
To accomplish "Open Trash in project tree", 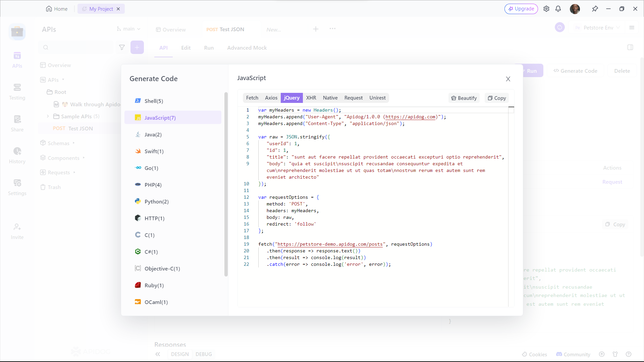I will coord(51,187).
